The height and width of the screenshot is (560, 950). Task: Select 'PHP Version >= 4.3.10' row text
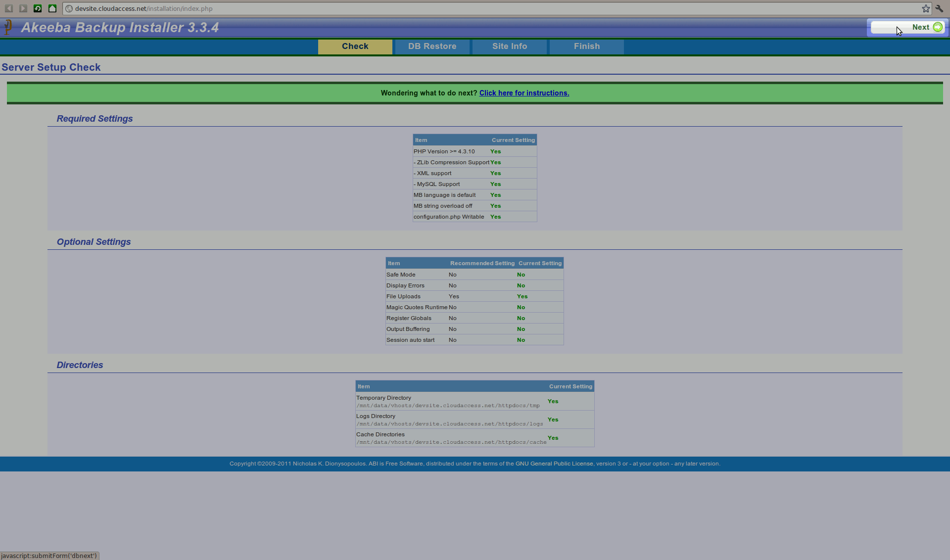[444, 151]
